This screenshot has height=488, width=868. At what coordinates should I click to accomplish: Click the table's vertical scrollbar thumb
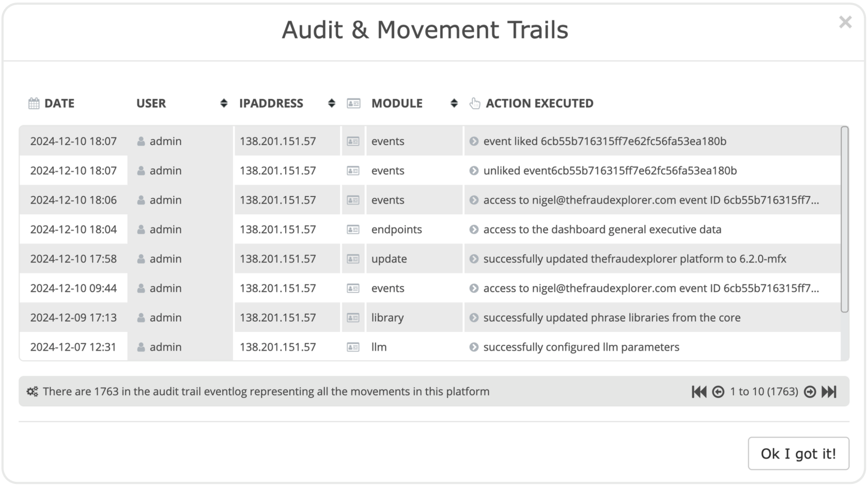(x=845, y=220)
